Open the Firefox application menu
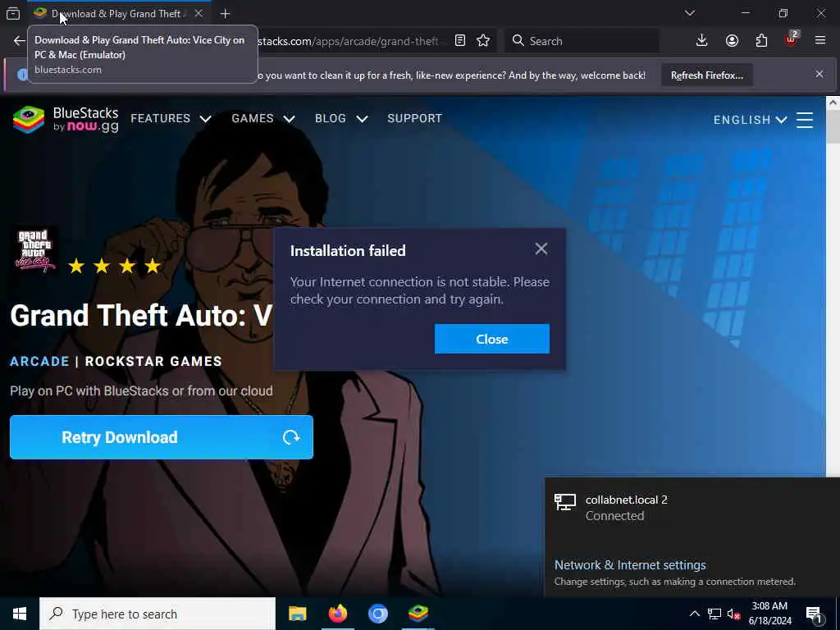 (x=820, y=40)
